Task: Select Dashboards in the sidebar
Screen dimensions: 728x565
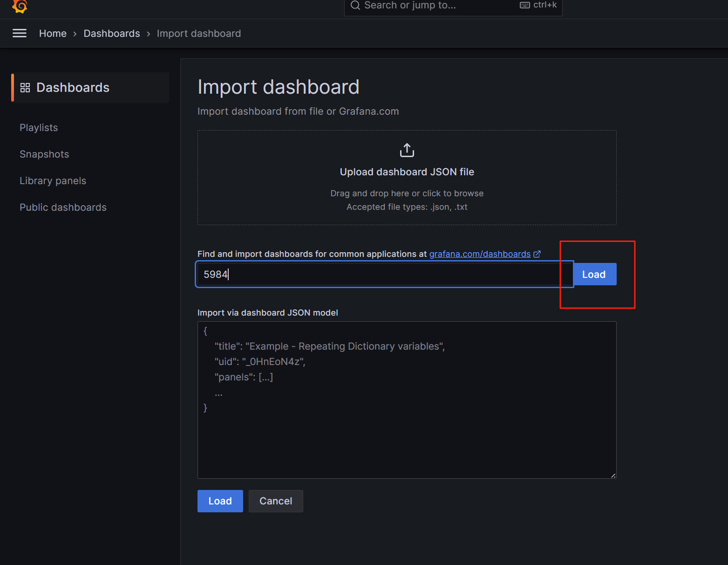Action: pos(90,88)
